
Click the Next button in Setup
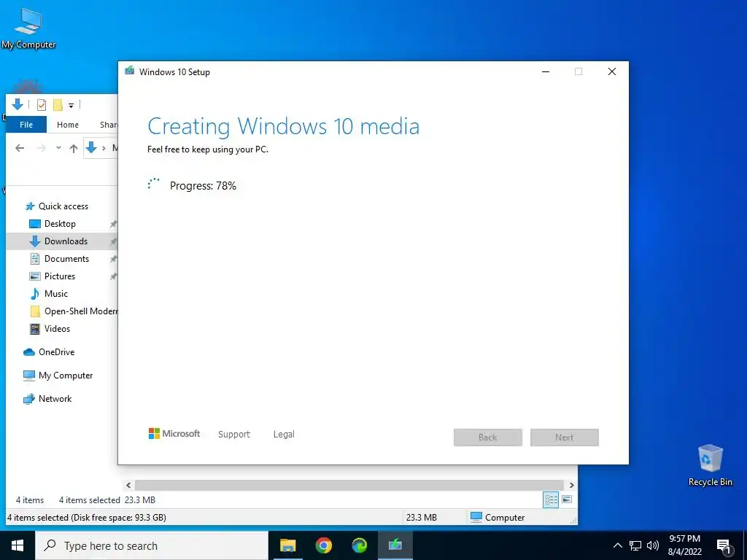coord(565,437)
